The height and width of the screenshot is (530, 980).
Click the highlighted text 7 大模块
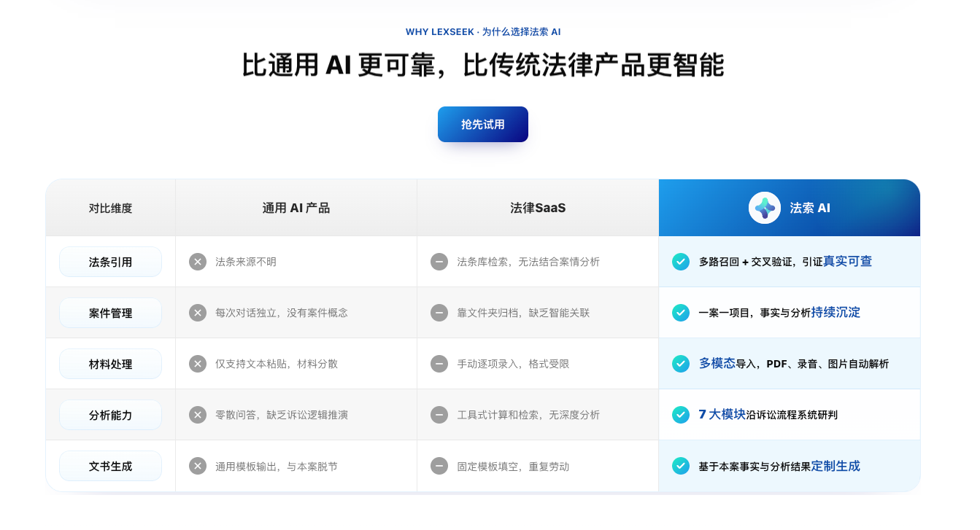click(x=722, y=414)
